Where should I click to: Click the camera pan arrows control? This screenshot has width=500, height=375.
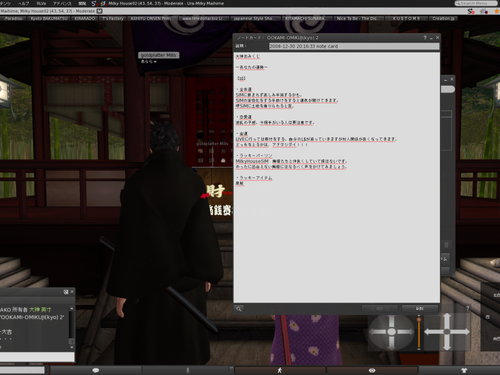tap(447, 332)
